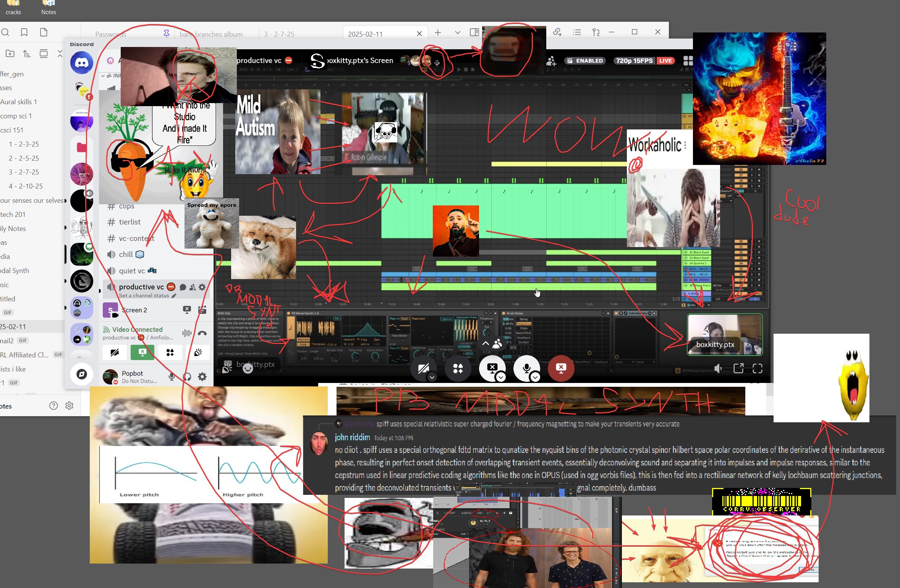Image resolution: width=900 pixels, height=588 pixels.
Task: Pop out the stream window
Action: point(738,368)
